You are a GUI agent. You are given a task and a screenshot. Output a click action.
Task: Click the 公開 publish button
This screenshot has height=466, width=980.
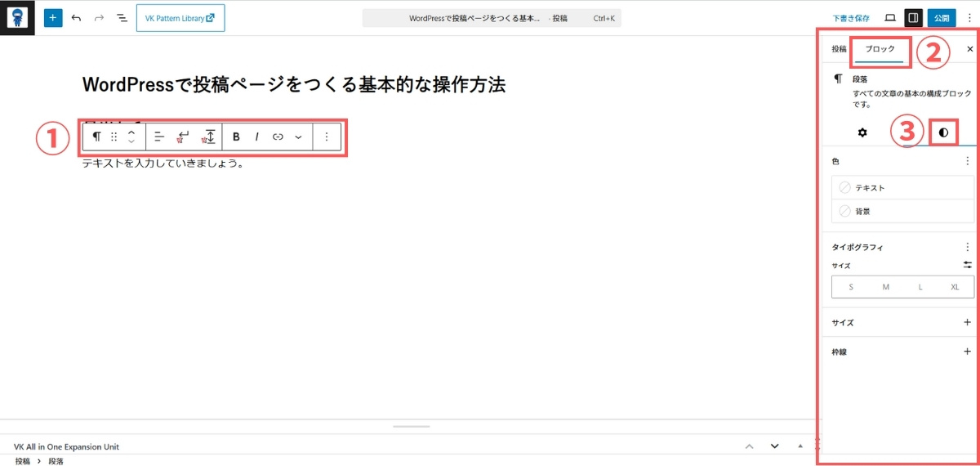(x=942, y=17)
